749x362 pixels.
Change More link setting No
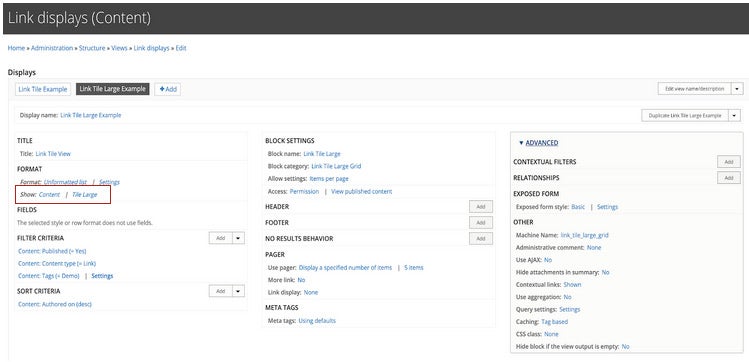point(301,280)
